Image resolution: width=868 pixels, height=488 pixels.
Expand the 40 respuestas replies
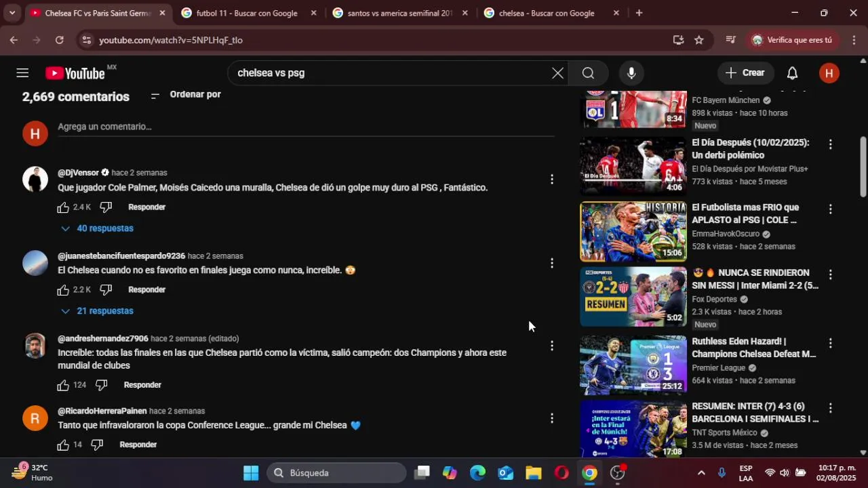97,228
